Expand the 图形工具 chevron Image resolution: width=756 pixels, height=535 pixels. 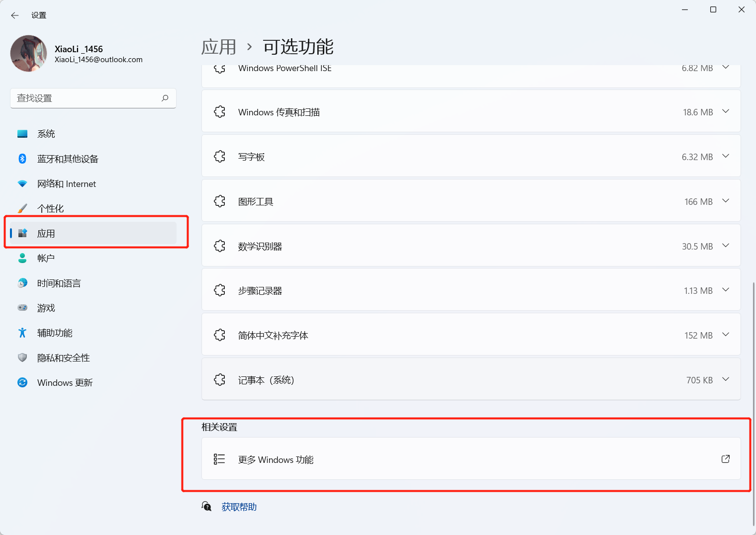click(x=725, y=201)
